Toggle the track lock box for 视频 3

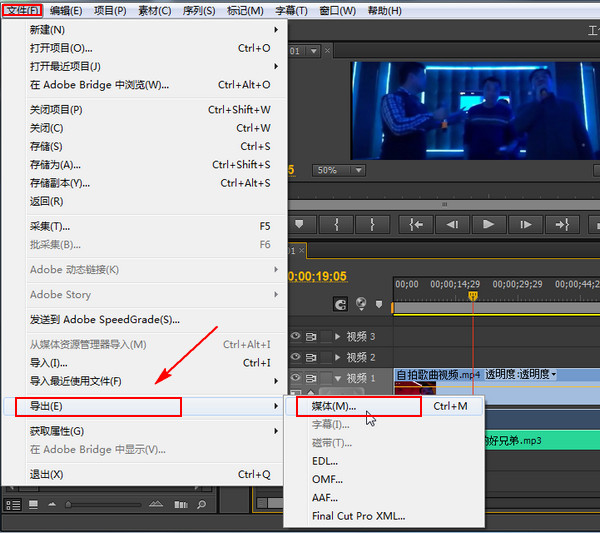326,337
